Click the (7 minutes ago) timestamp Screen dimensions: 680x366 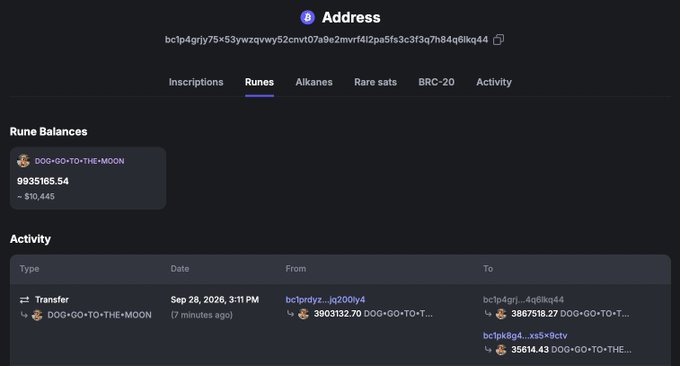[202, 315]
